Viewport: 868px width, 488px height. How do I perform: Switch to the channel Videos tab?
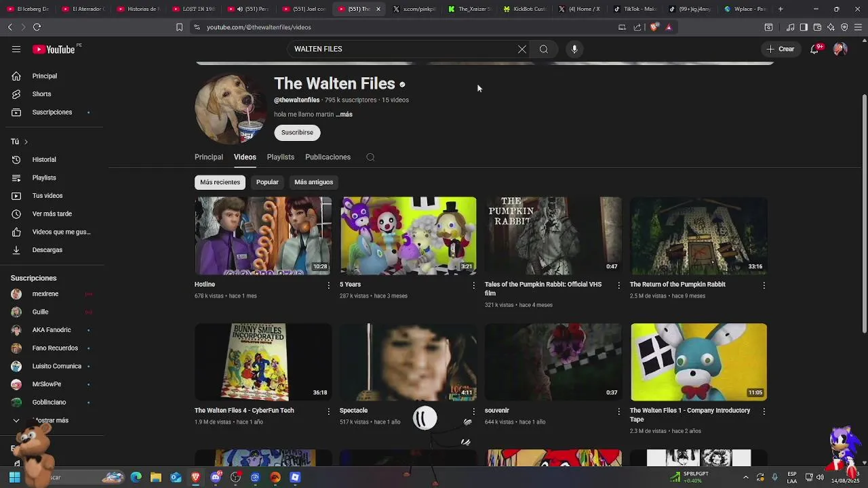click(x=245, y=157)
